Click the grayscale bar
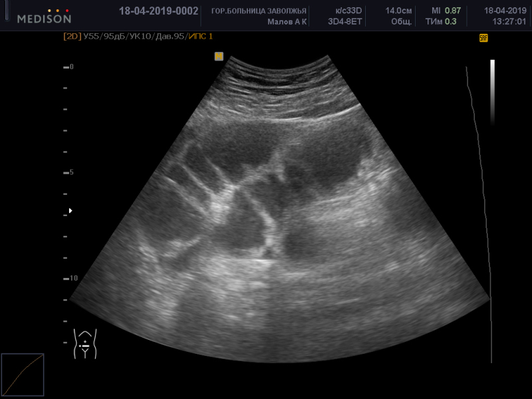 (x=492, y=92)
